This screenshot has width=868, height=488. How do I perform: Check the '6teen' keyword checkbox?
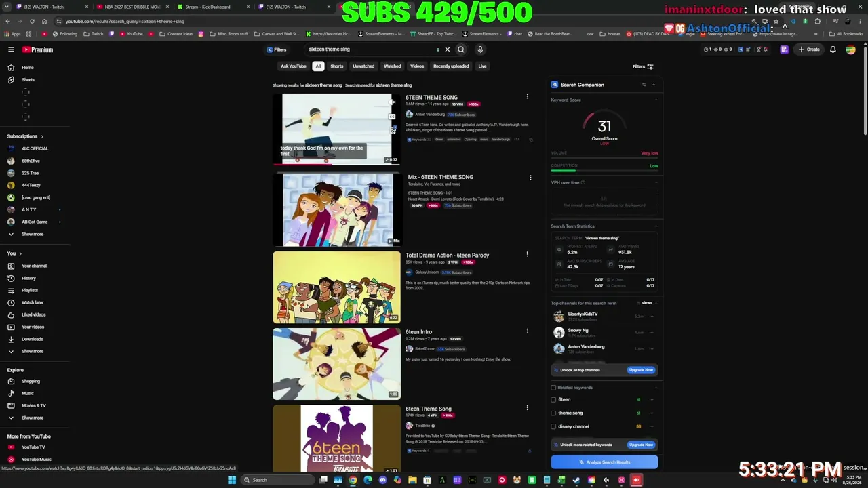[x=553, y=400]
